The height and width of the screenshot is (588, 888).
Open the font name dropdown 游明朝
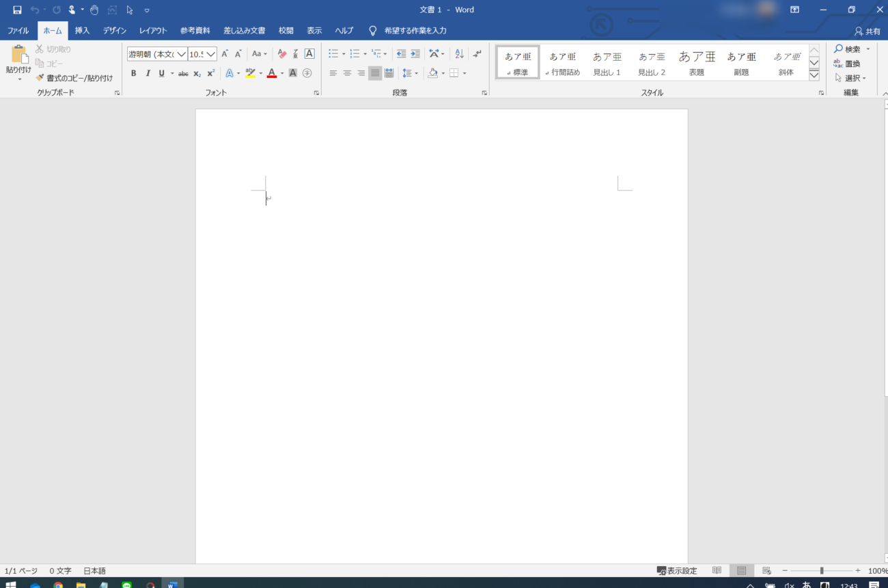(182, 54)
